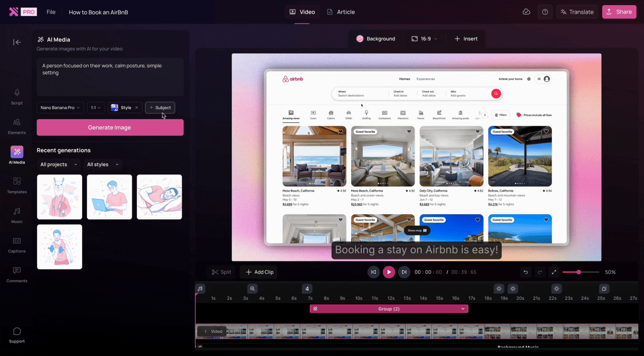Redo the last edit
644x356 pixels.
tap(540, 272)
